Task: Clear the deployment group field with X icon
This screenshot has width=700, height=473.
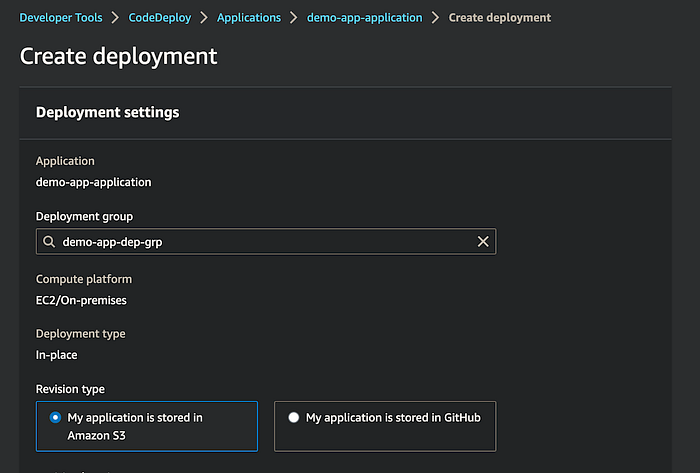Action: pyautogui.click(x=483, y=242)
